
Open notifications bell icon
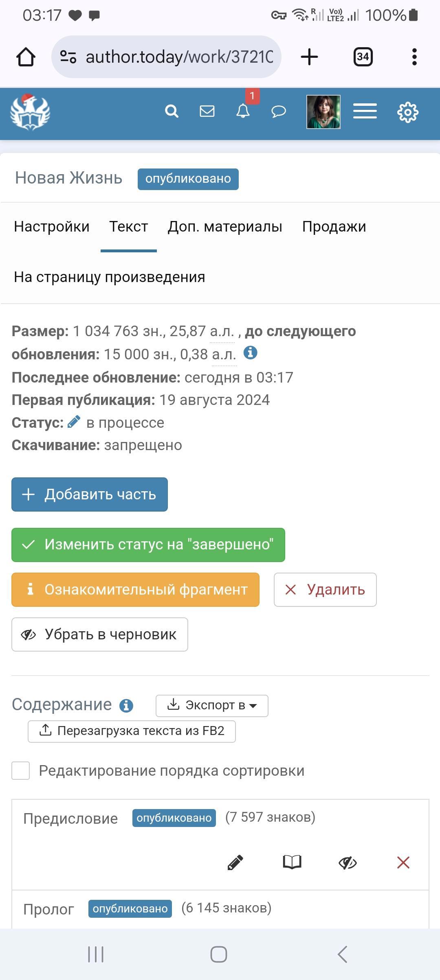pos(243,111)
